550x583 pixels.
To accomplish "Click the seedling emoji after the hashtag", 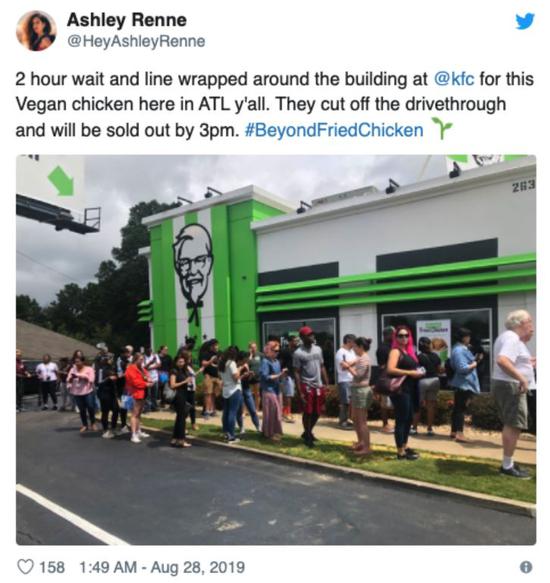I will coord(441,128).
